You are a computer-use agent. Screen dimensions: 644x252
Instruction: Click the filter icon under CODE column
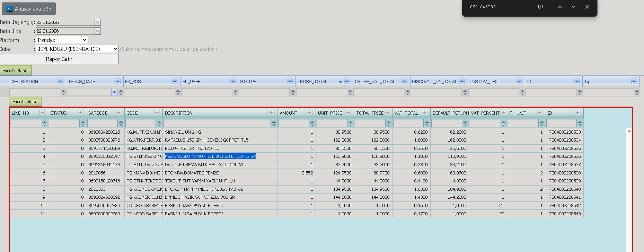159,123
